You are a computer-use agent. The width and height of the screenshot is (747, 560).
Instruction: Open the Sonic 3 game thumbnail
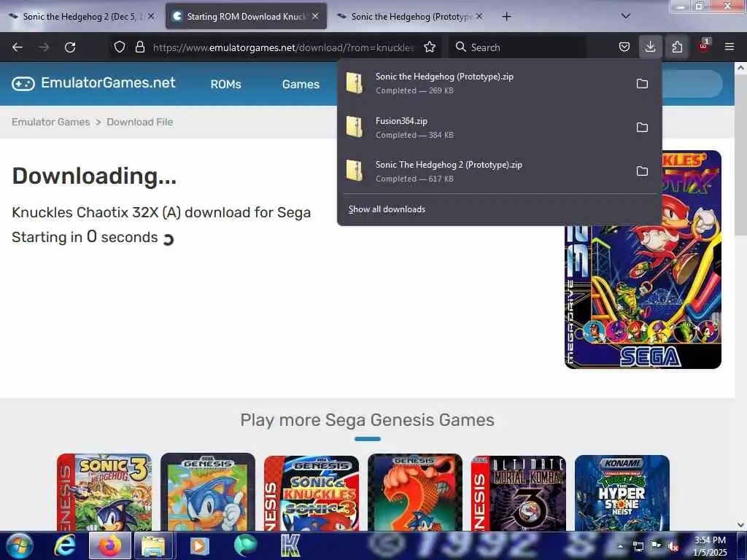click(104, 492)
